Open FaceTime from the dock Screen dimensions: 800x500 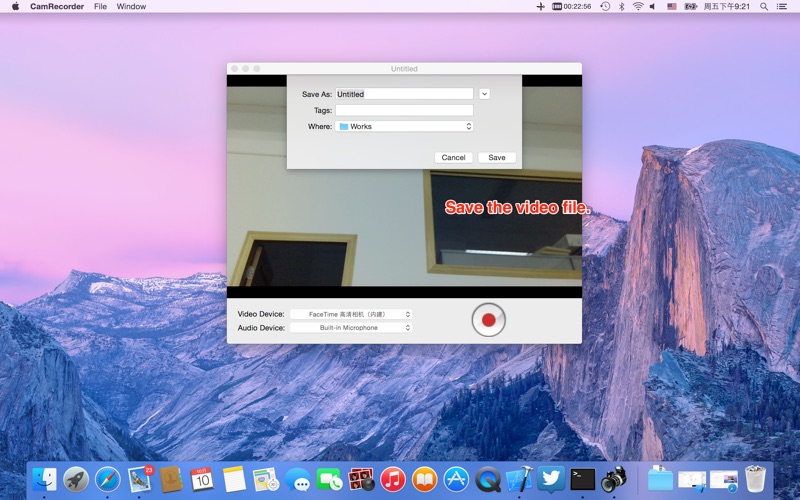coord(329,480)
